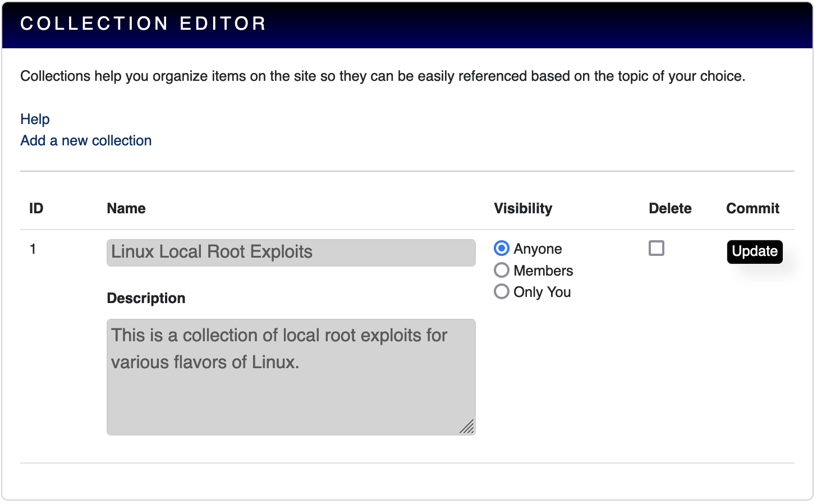Click the description box resize handle
Viewport: 817px width, 504px height.
pyautogui.click(x=467, y=427)
